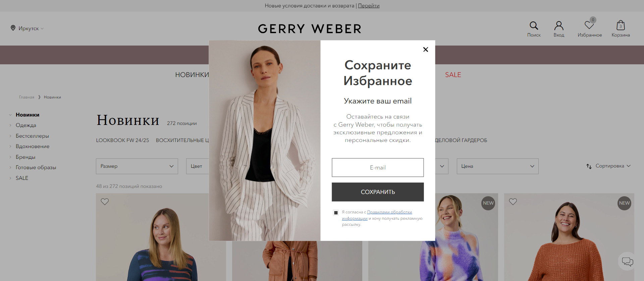Open the Корзина shopping bag icon
The height and width of the screenshot is (281, 644).
pyautogui.click(x=621, y=25)
